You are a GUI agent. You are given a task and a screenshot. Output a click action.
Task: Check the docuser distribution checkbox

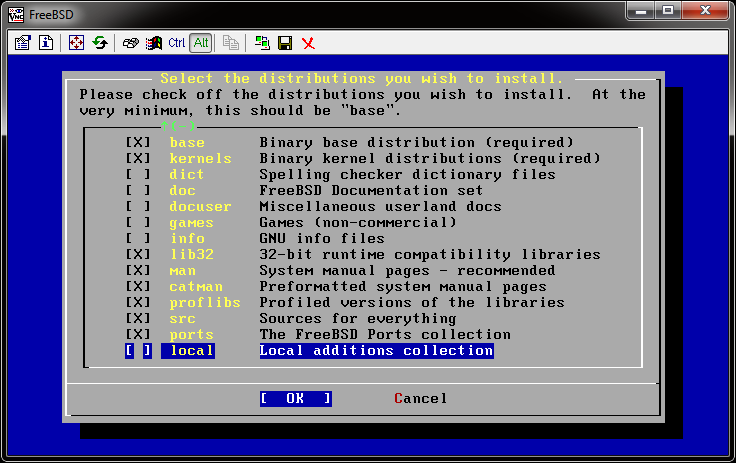[x=138, y=206]
